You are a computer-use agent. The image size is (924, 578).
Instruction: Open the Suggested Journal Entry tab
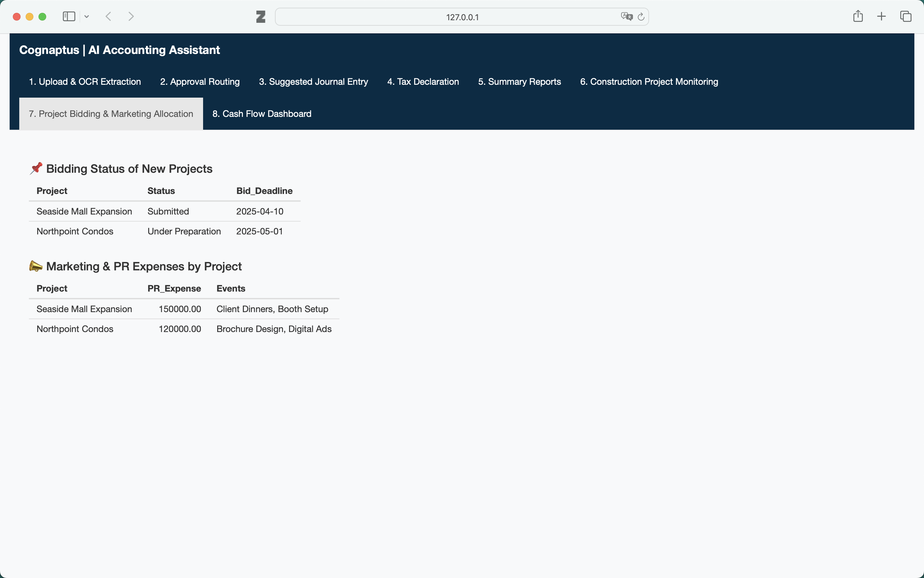point(313,82)
